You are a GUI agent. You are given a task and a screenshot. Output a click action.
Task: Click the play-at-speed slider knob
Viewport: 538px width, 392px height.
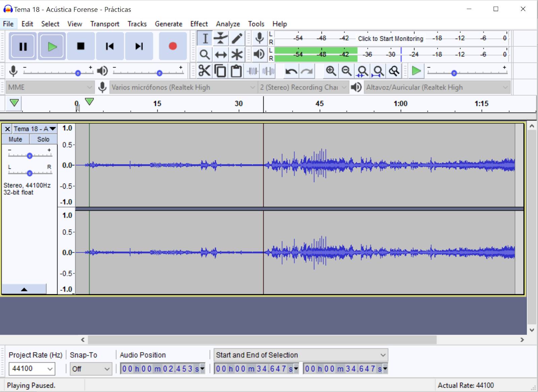(454, 73)
